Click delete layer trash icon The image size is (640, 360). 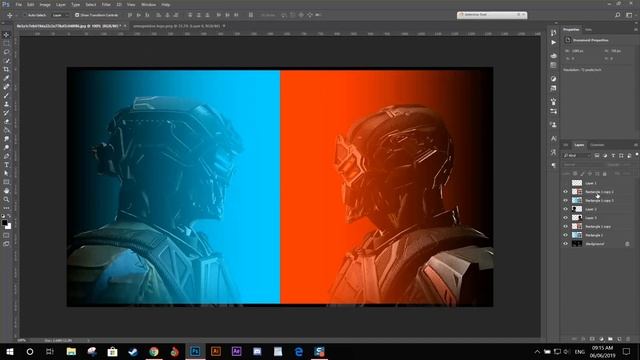[628, 339]
